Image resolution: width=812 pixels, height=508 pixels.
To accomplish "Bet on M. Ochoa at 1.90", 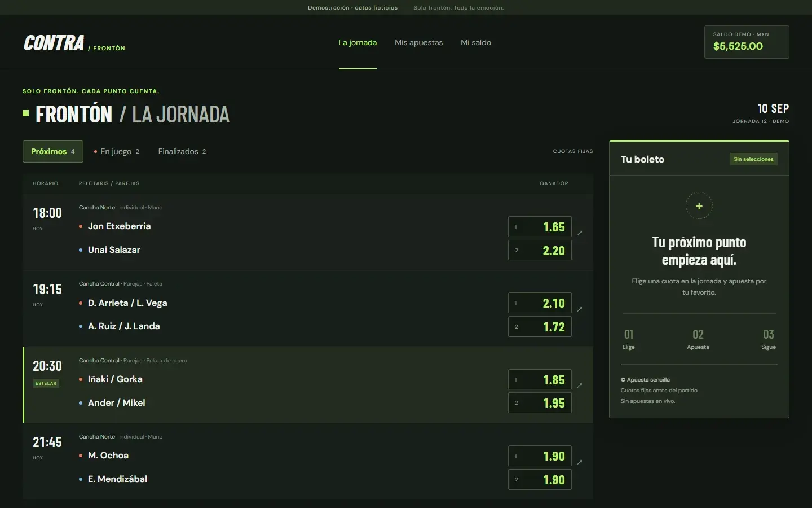I will coord(540,456).
